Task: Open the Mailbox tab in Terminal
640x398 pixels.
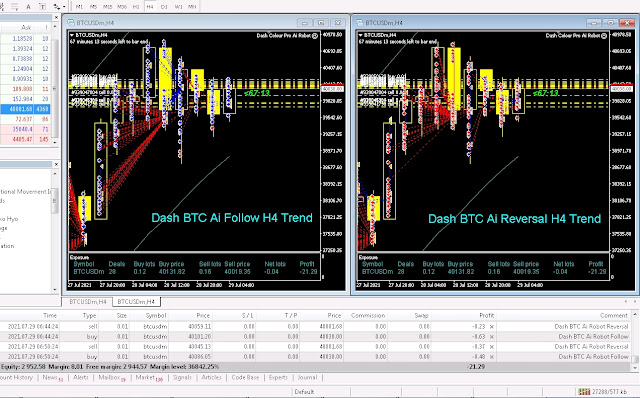Action: (x=111, y=378)
